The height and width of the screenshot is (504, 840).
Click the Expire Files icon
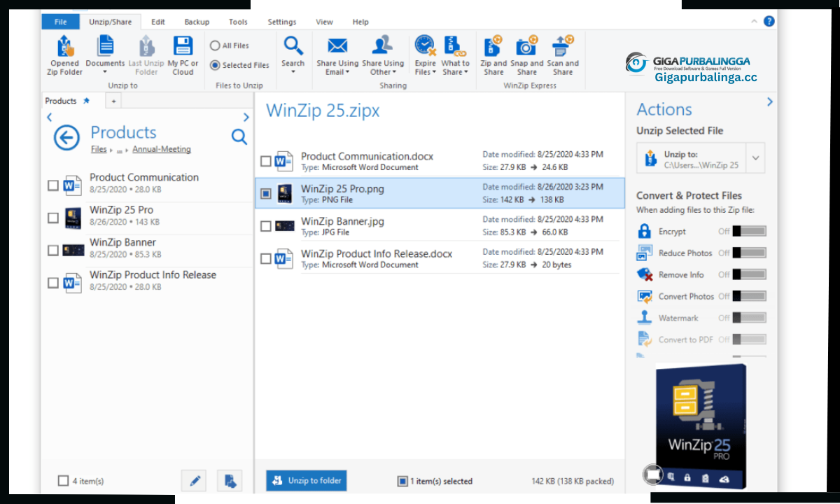click(425, 46)
